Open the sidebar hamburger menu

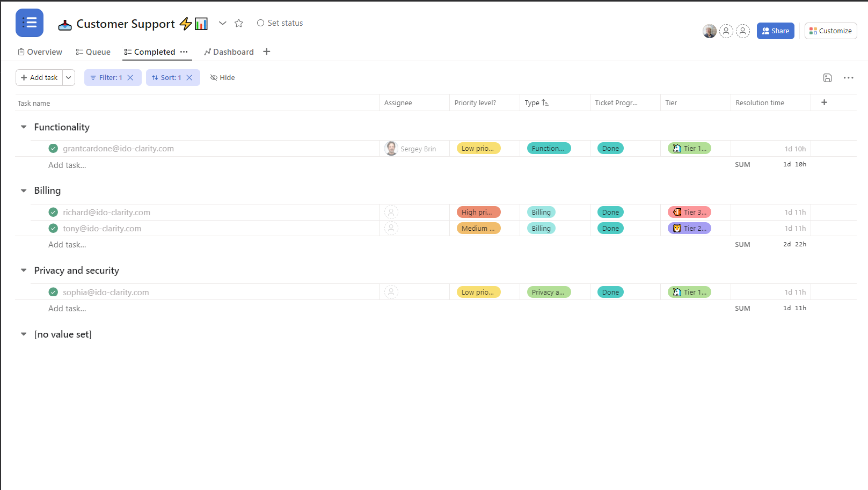tap(29, 23)
